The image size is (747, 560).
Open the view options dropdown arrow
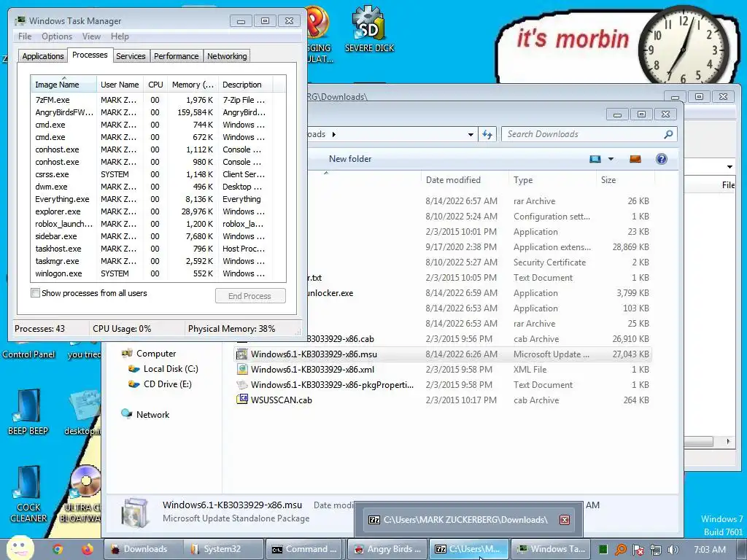[x=611, y=159]
